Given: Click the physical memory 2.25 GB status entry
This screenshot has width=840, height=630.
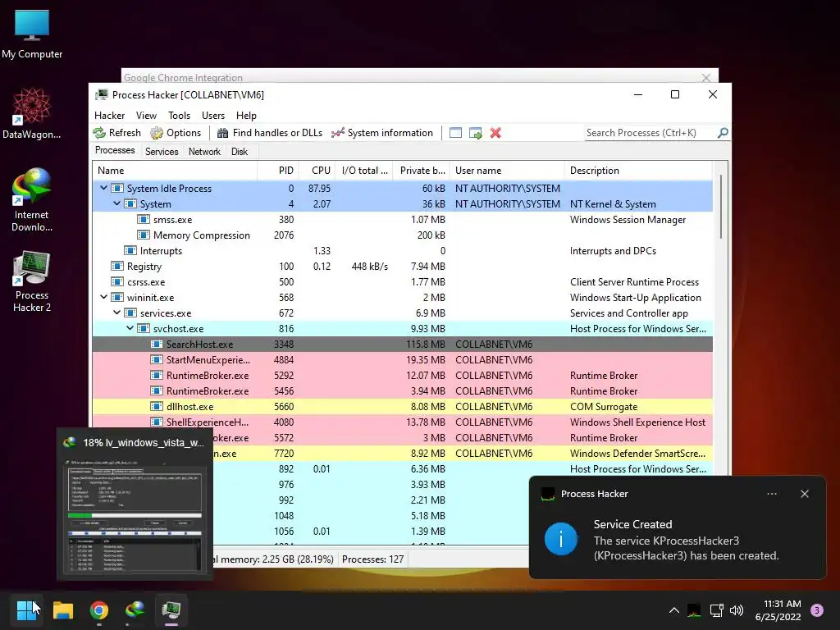Looking at the screenshot, I should (x=274, y=559).
